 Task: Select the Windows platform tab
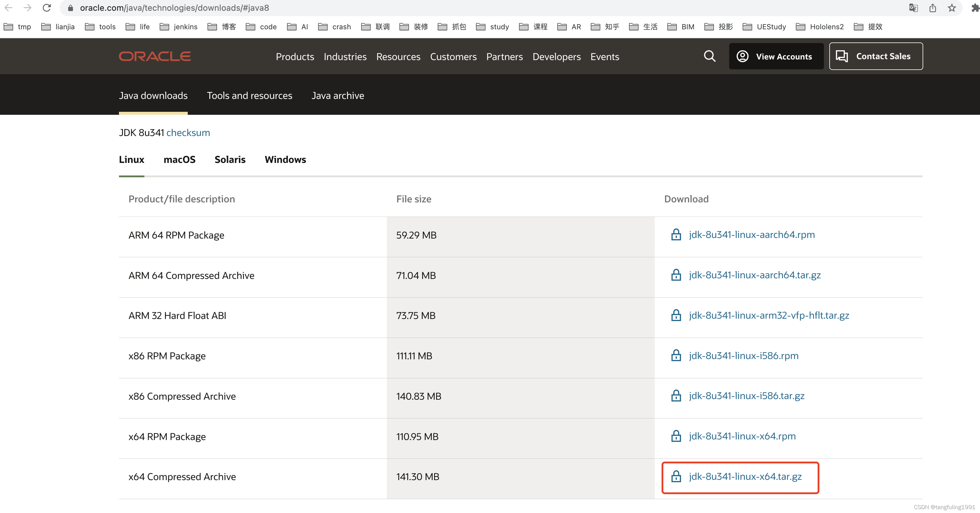point(285,159)
